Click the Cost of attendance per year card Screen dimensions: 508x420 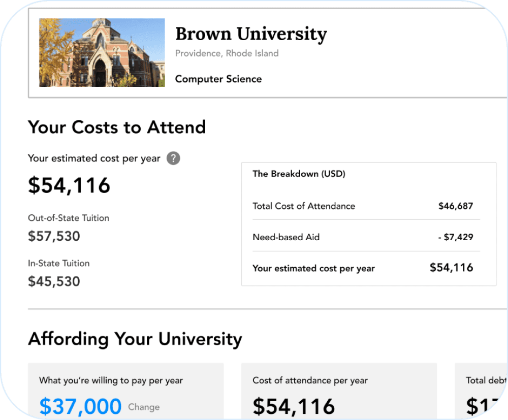[339, 391]
